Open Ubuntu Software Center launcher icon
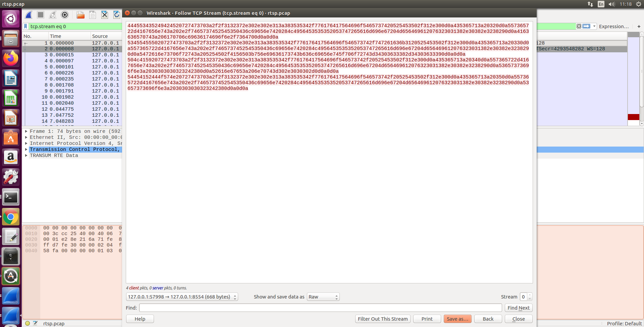The height and width of the screenshot is (327, 644). click(11, 138)
